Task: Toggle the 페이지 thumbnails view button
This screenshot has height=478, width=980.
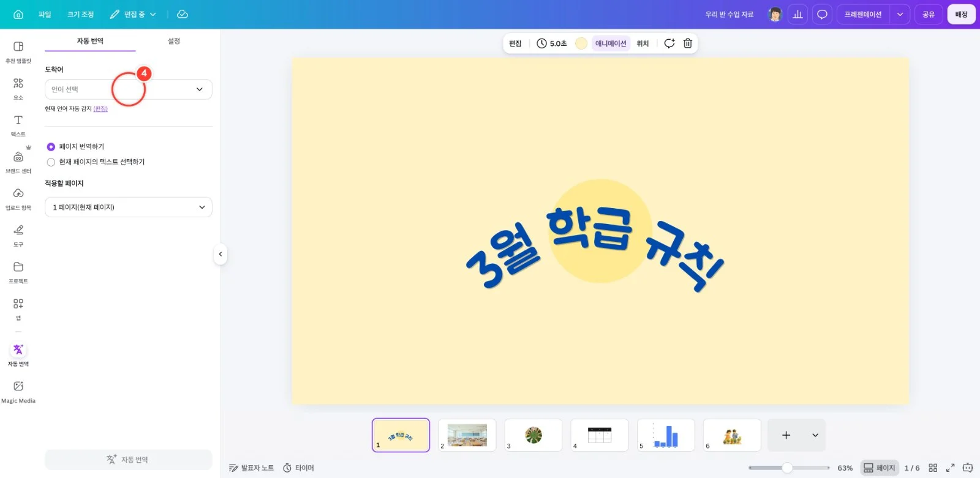Action: (880, 468)
